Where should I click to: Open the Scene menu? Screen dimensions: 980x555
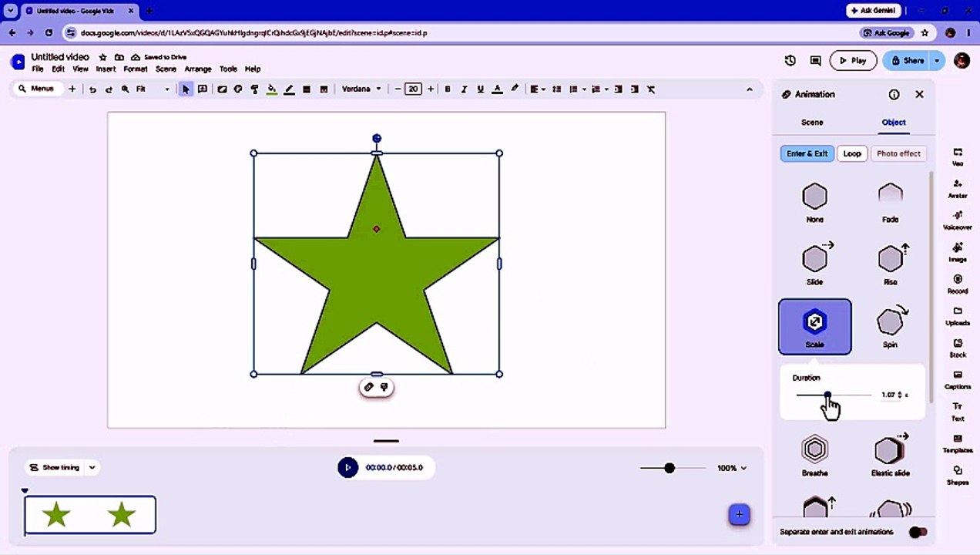(166, 69)
